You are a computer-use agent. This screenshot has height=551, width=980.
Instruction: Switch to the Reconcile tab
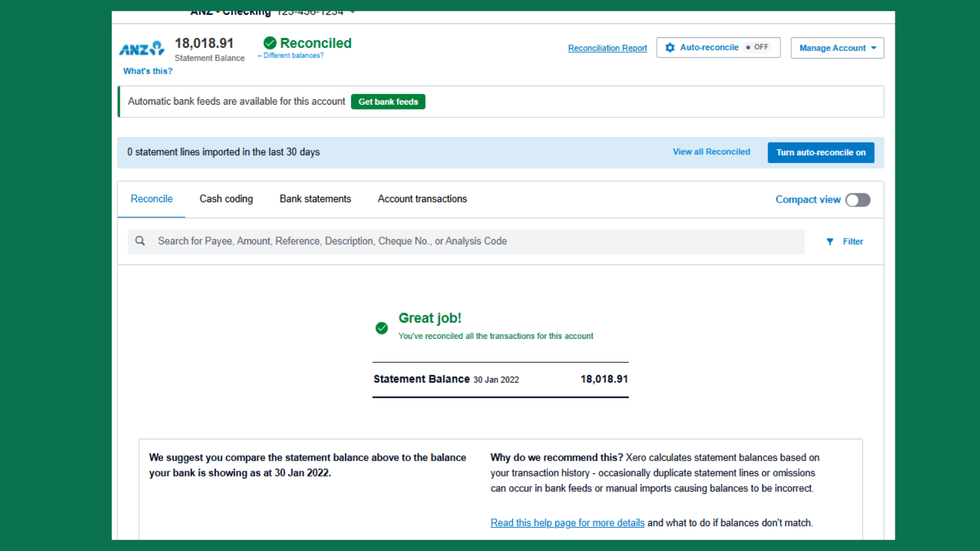152,199
